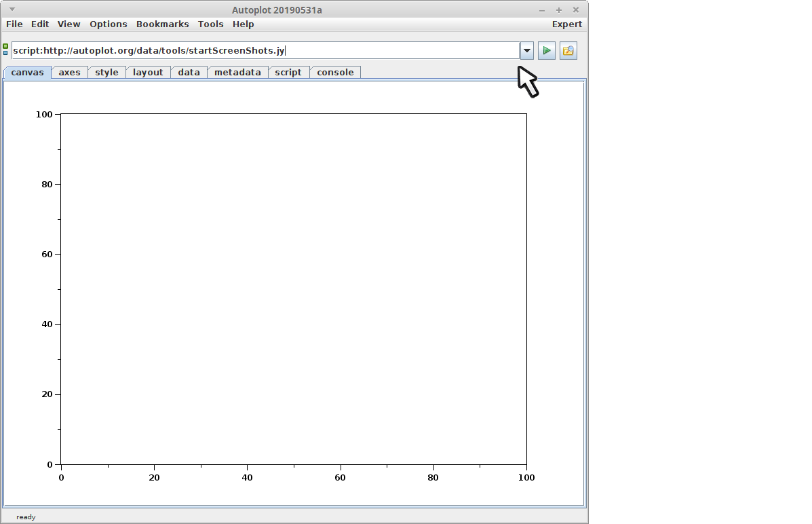
Task: Open the Bookmarks menu
Action: (163, 24)
